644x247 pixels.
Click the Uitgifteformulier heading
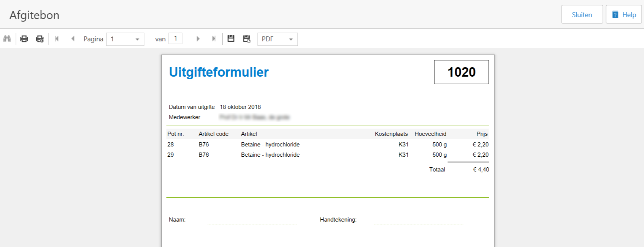point(219,72)
